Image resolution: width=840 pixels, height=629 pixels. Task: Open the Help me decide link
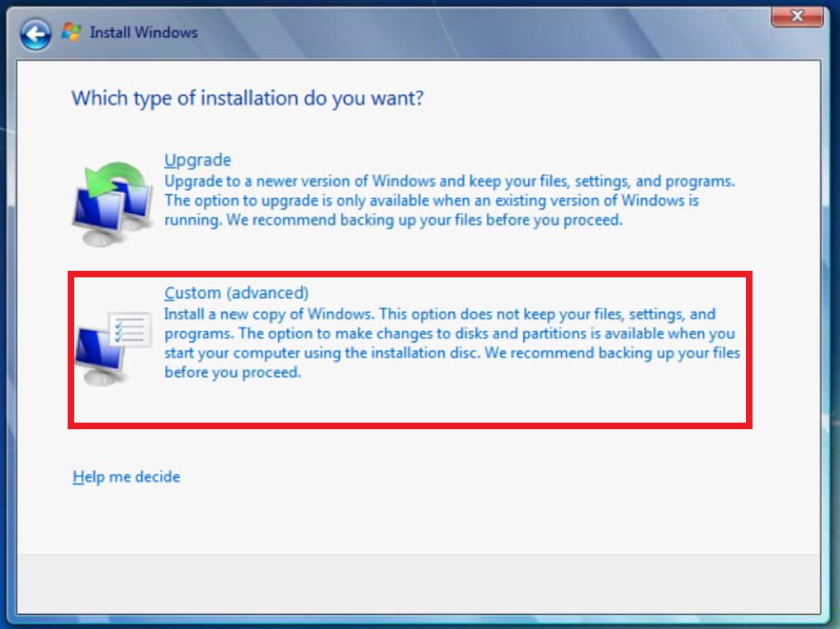pos(126,477)
